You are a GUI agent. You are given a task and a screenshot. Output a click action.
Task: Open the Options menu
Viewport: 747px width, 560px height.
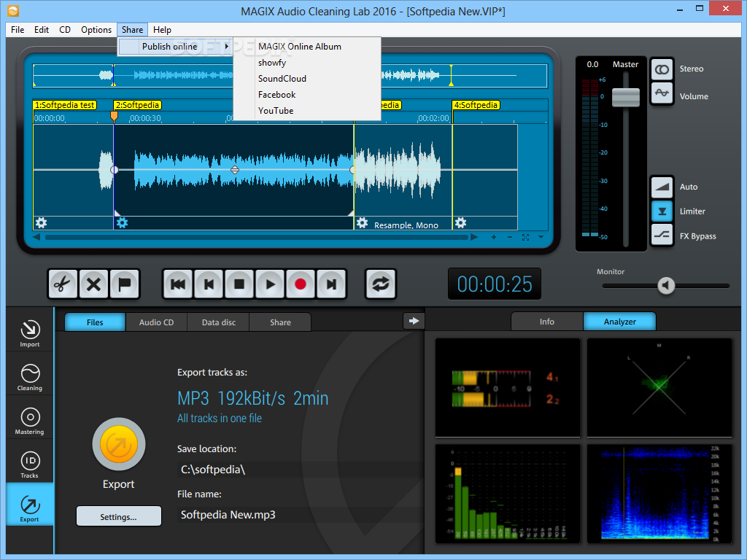pyautogui.click(x=96, y=29)
